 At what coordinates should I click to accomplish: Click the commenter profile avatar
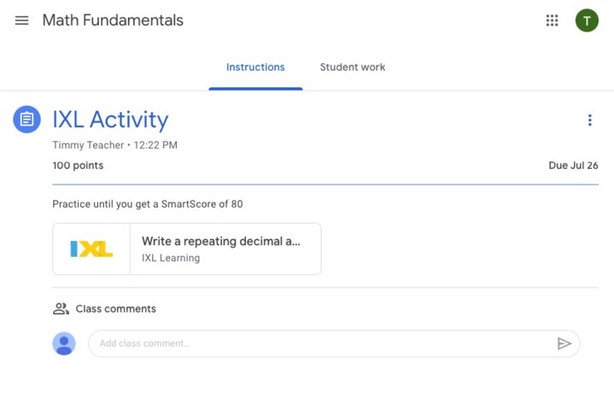pyautogui.click(x=64, y=343)
